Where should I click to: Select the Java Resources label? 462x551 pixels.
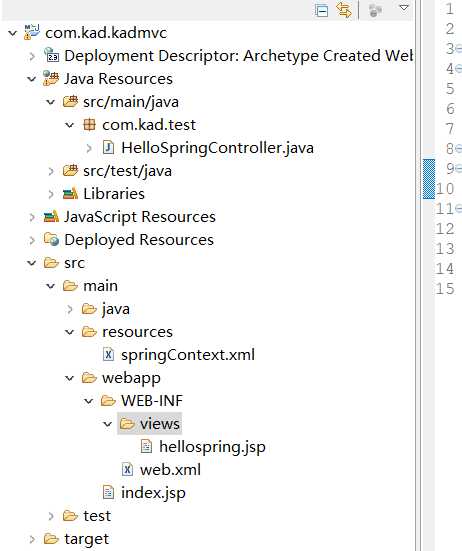(118, 78)
